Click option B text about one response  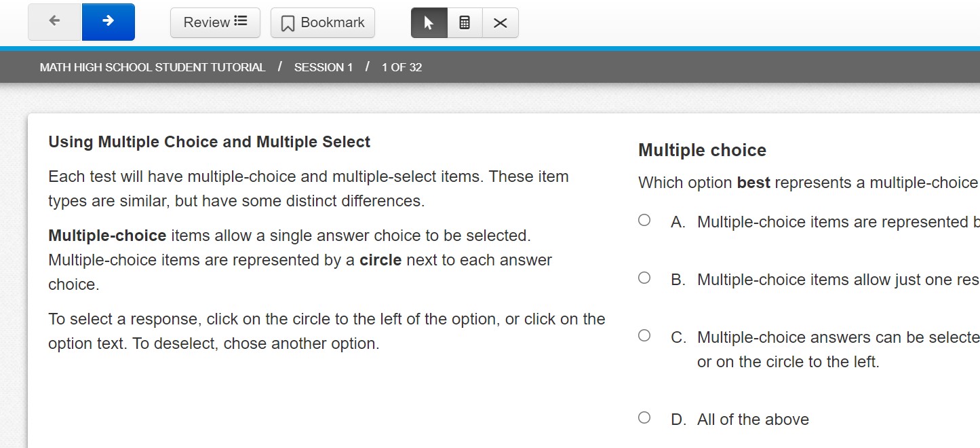tap(838, 280)
